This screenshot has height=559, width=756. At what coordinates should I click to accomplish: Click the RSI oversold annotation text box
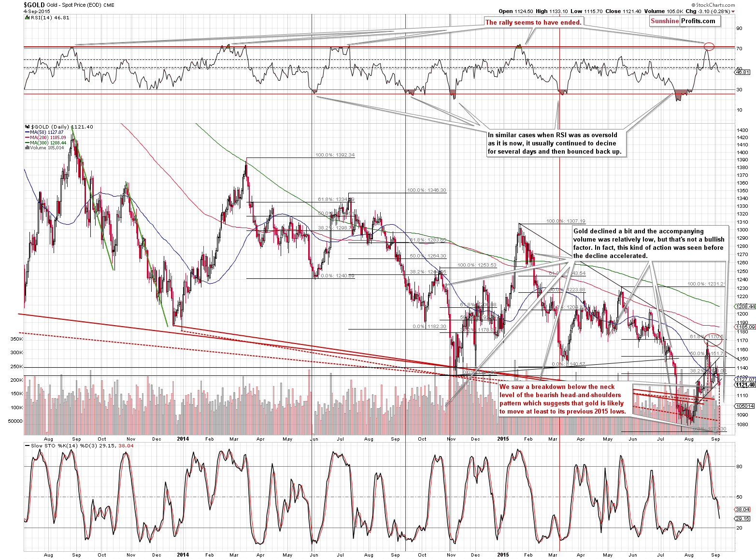coord(556,143)
